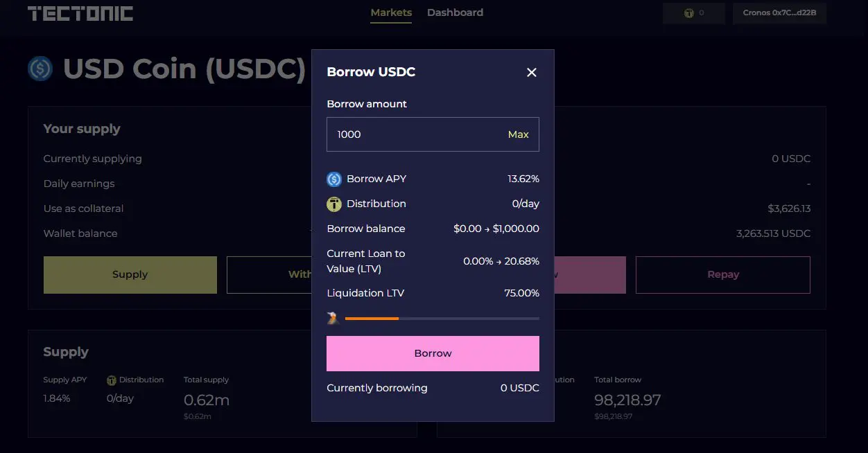This screenshot has height=453, width=868.
Task: Adjust the LTV progress slider track
Action: [x=442, y=319]
